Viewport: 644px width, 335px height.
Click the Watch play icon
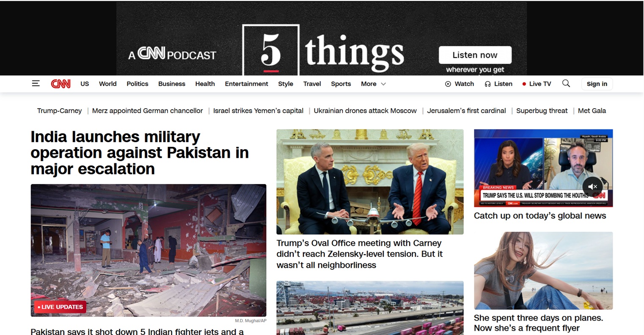tap(448, 84)
